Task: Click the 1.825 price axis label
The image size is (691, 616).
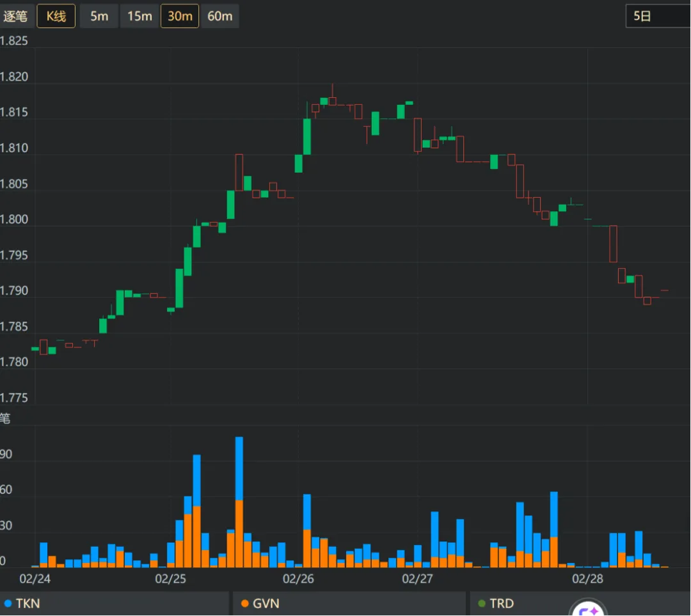Action: 13,41
